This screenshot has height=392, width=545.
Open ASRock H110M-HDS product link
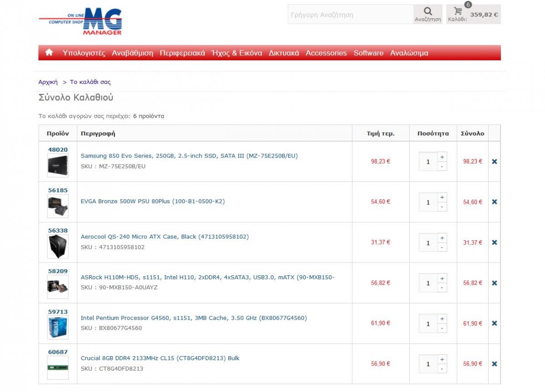pyautogui.click(x=208, y=277)
